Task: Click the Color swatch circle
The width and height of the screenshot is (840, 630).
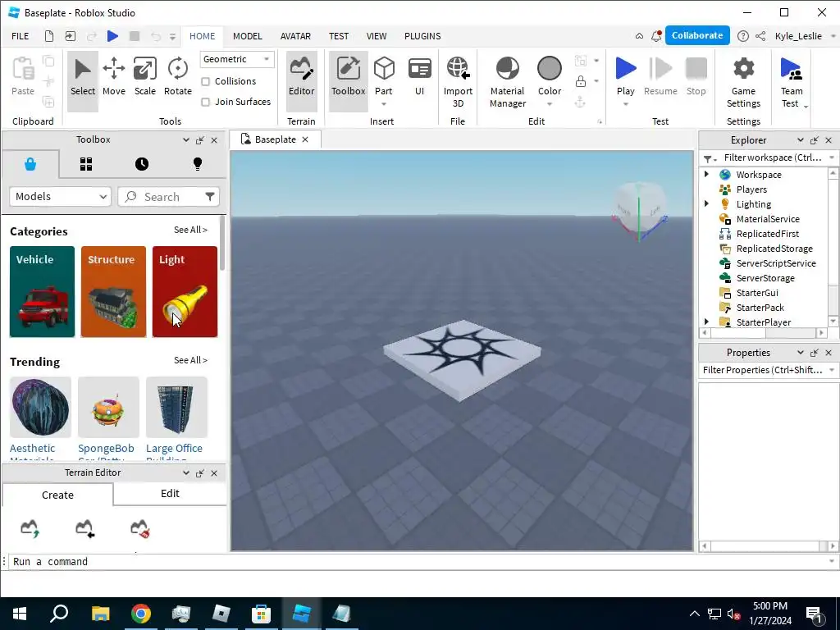Action: pyautogui.click(x=549, y=69)
